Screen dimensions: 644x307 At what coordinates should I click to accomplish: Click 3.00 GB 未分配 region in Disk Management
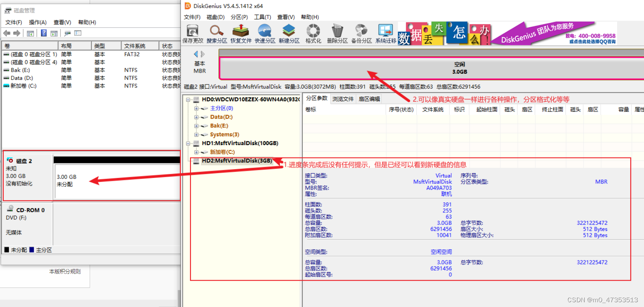click(x=117, y=181)
